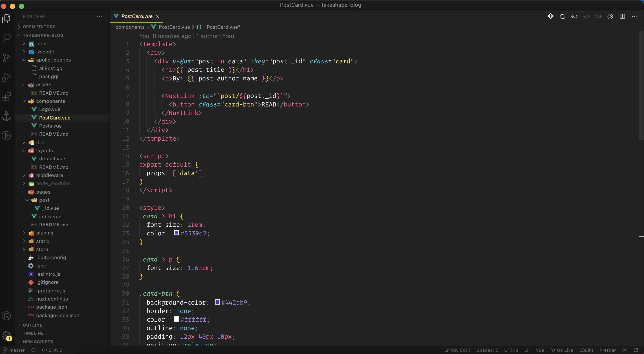Viewport: 644px width, 354px height.
Task: Click Prettier status bar item
Action: click(x=607, y=350)
